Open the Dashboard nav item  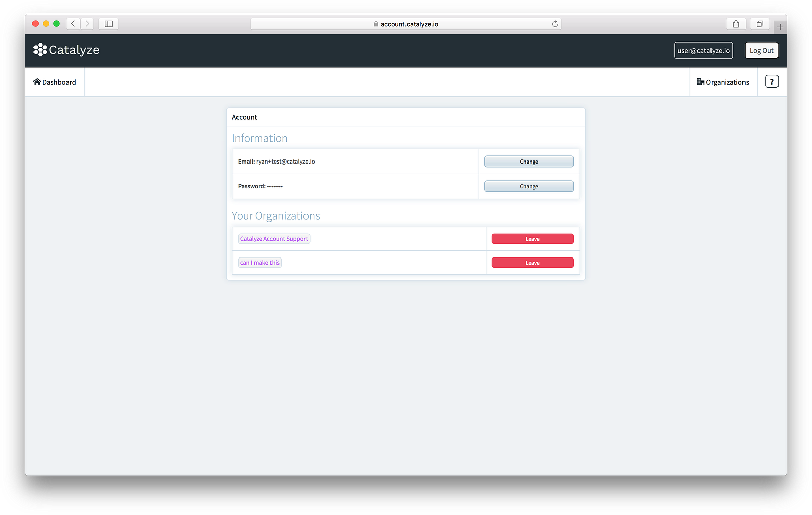pyautogui.click(x=55, y=82)
